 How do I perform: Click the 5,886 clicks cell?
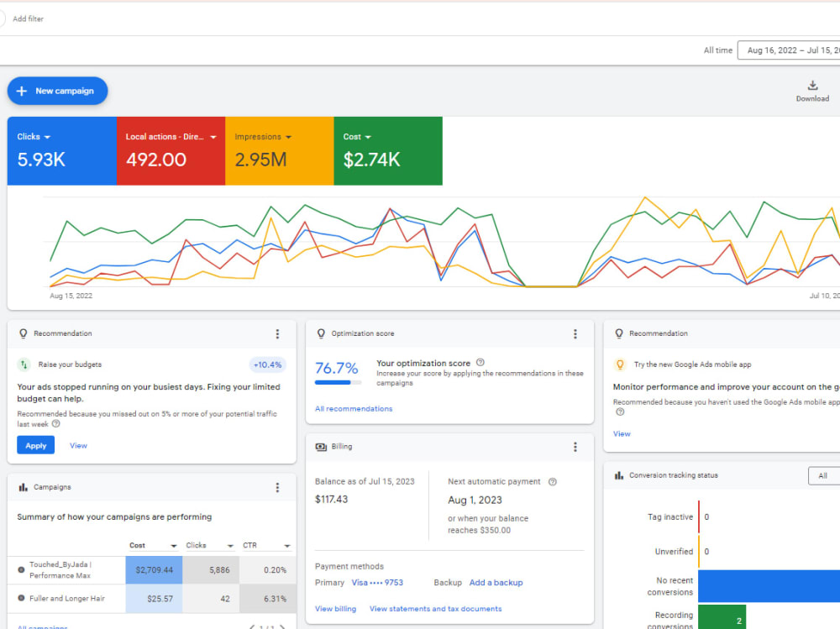pos(211,570)
